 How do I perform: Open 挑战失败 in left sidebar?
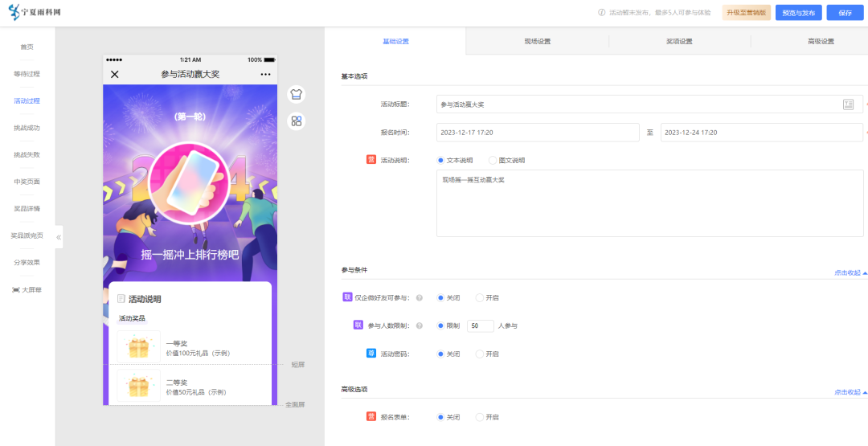[x=27, y=154]
